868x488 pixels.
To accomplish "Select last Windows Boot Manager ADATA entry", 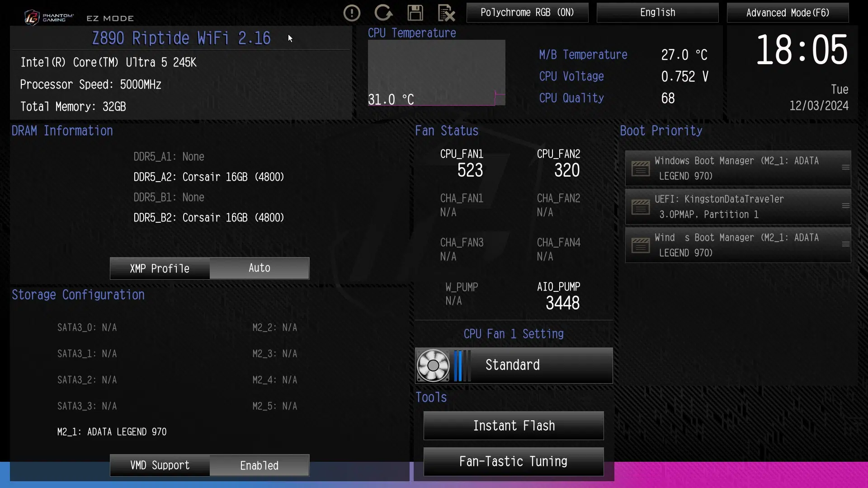I will click(x=738, y=245).
